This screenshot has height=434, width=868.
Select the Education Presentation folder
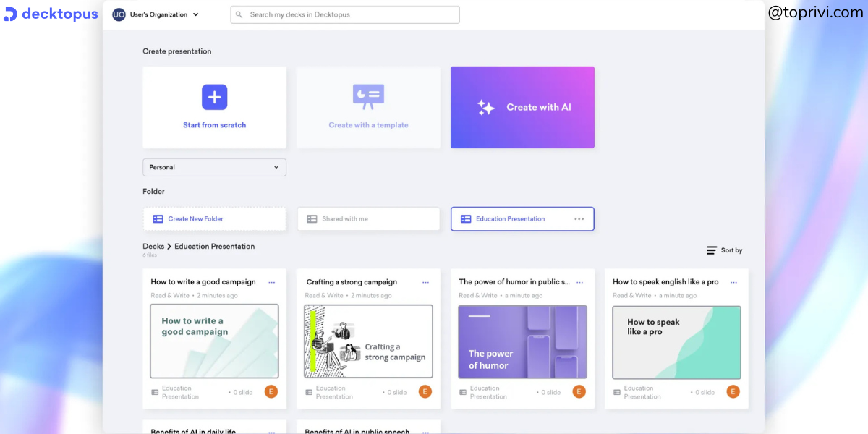pos(522,219)
